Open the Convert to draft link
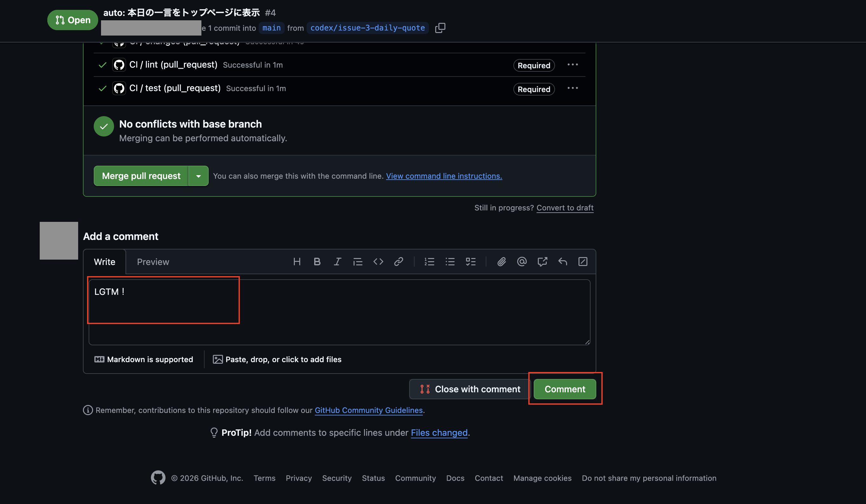Screen dimensions: 866x504 [565, 208]
